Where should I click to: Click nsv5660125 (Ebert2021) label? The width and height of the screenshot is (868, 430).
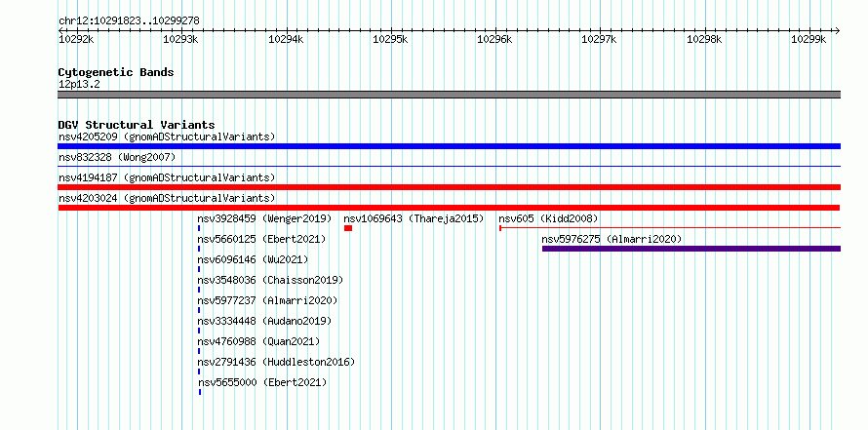[x=261, y=239]
